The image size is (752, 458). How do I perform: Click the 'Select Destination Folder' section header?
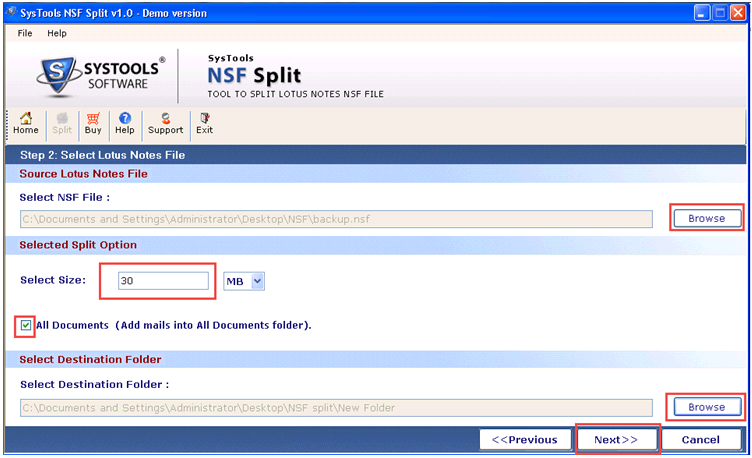click(x=90, y=359)
